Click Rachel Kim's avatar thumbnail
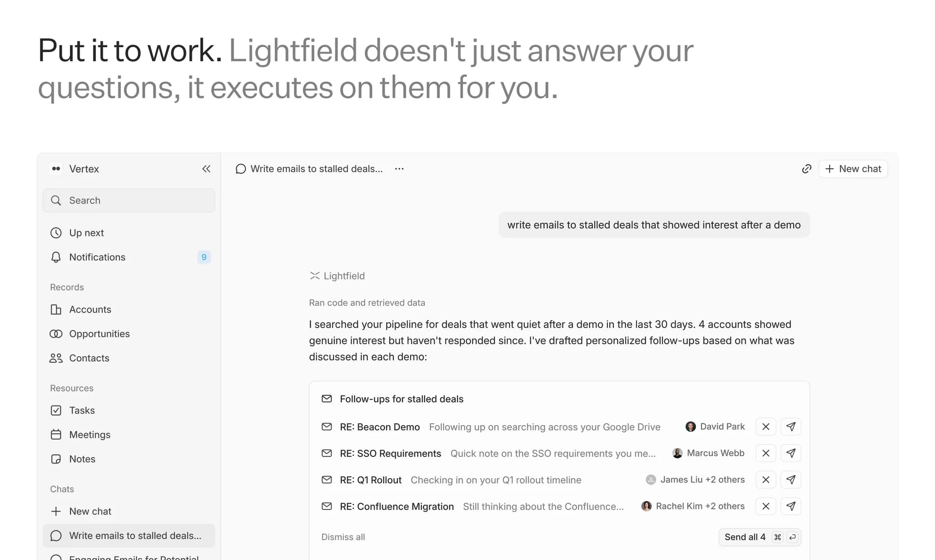The image size is (935, 560). (x=647, y=506)
